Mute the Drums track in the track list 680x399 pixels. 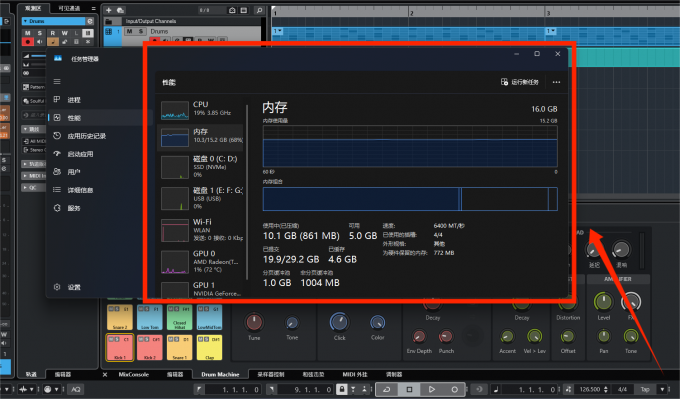click(x=129, y=31)
